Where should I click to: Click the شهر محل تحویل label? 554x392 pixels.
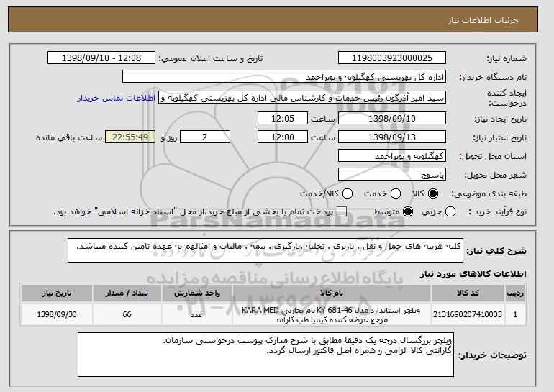(x=495, y=176)
